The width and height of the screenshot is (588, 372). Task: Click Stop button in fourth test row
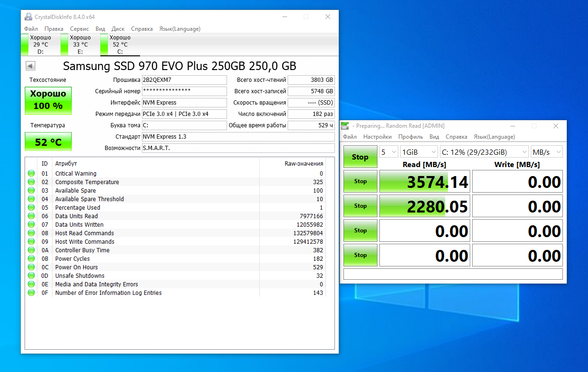coord(360,255)
